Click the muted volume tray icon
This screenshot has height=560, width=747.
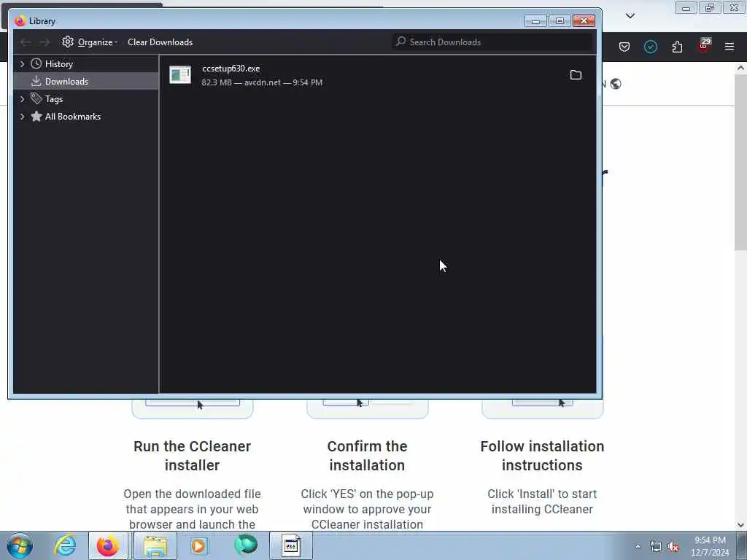click(673, 547)
